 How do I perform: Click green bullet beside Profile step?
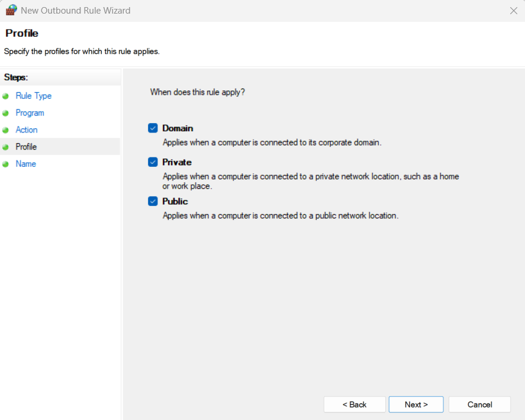[6, 147]
